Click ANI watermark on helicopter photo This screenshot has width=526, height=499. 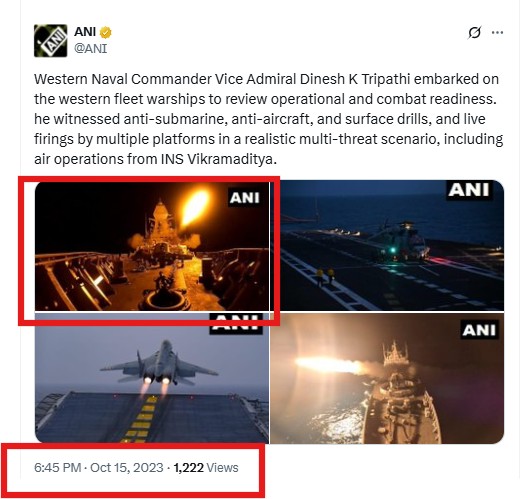(x=469, y=190)
